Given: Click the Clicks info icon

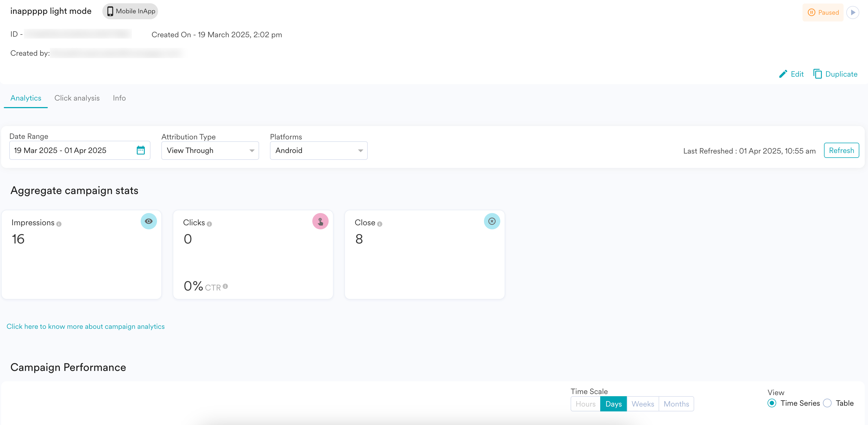Looking at the screenshot, I should 209,224.
